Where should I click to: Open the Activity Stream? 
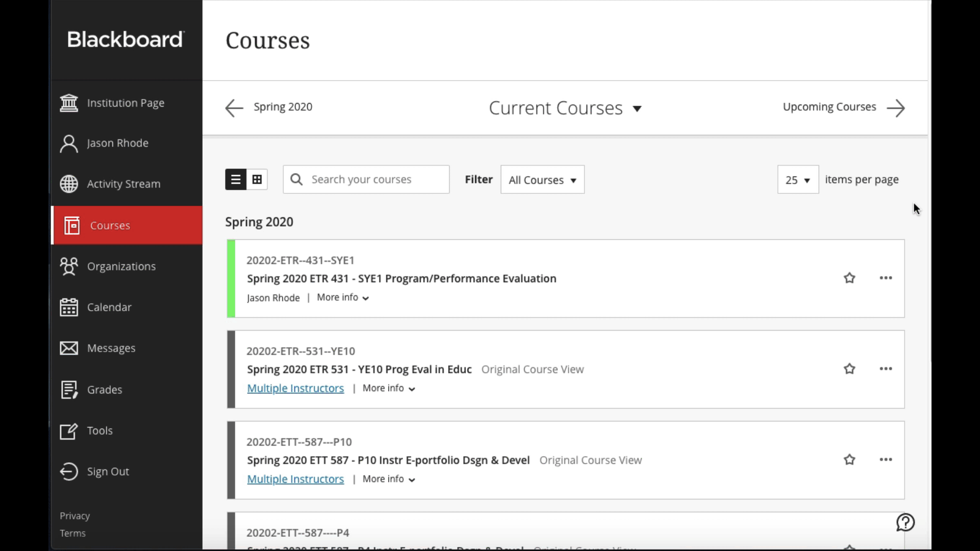(x=123, y=184)
